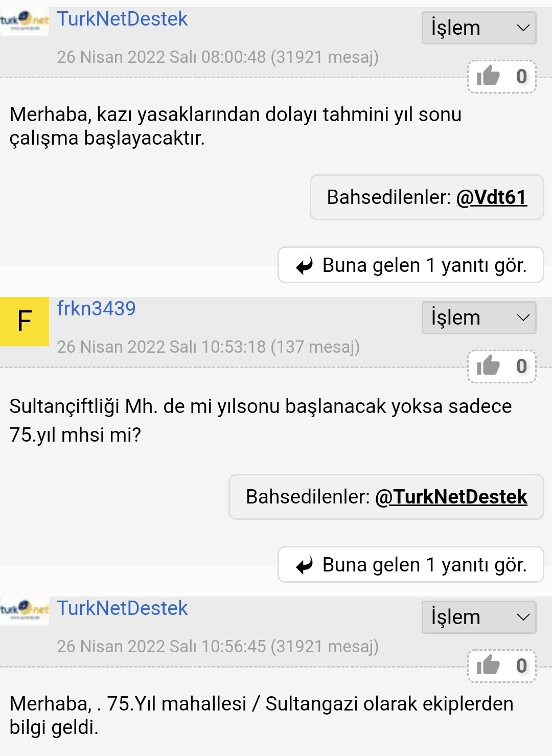This screenshot has width=552, height=756.
Task: Open TurkNetDestek avatar on the last post
Action: (25, 611)
